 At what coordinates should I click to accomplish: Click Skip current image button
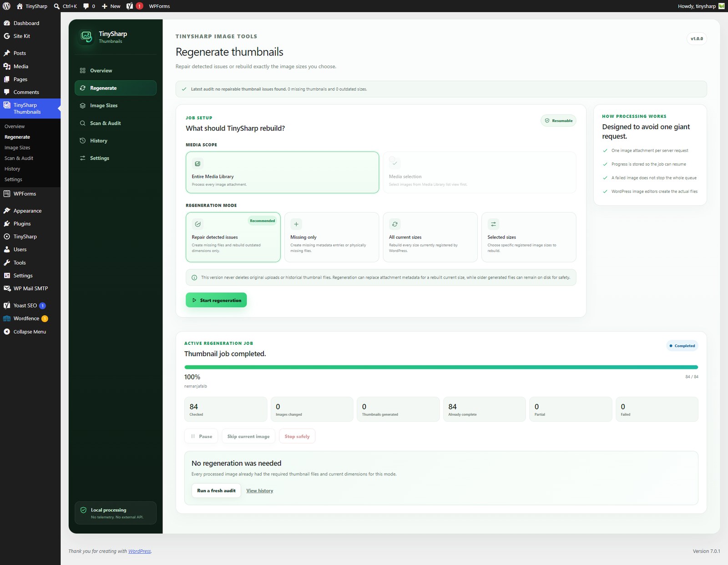tap(248, 436)
